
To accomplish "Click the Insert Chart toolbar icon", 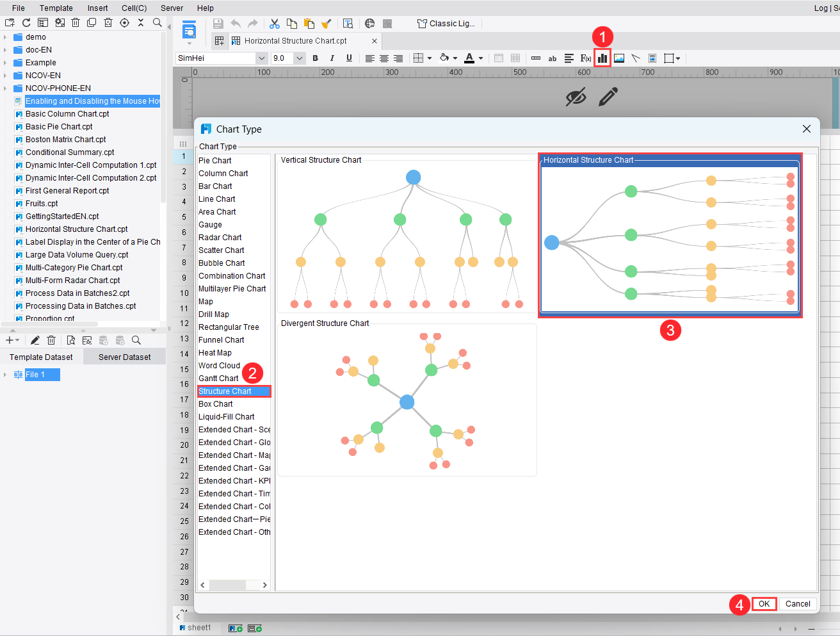I will coord(602,58).
